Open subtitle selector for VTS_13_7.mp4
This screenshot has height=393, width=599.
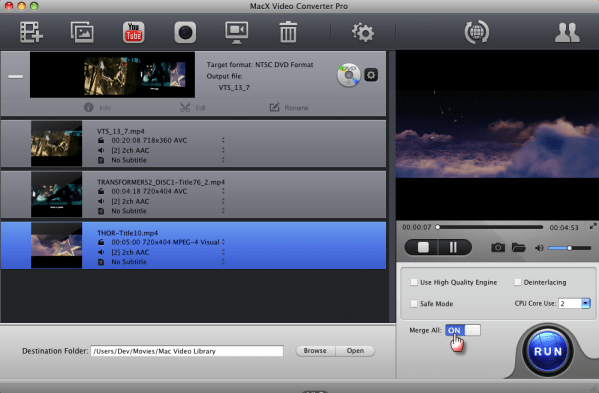click(223, 160)
